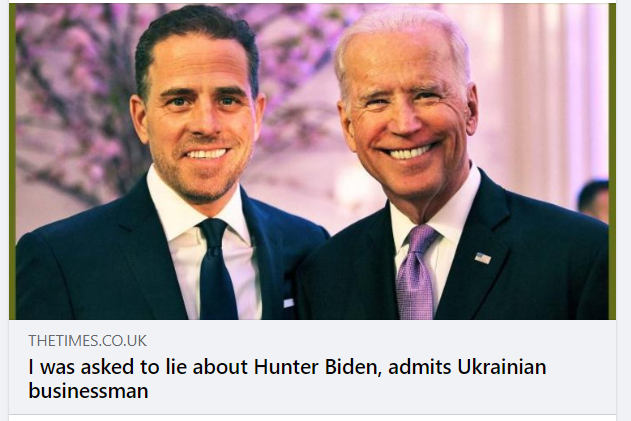Click the American flag lapel pin
Viewport: 631px width, 421px height.
[x=483, y=257]
